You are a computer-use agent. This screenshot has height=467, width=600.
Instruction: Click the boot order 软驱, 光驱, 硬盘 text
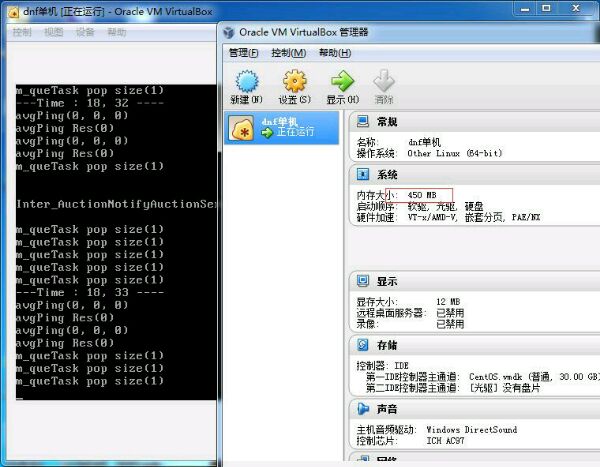[445, 206]
